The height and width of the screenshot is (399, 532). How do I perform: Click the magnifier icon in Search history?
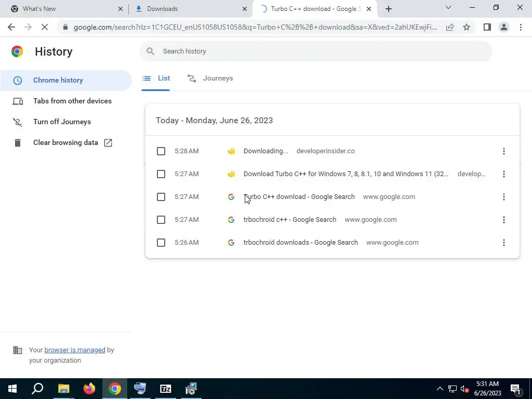tap(150, 51)
